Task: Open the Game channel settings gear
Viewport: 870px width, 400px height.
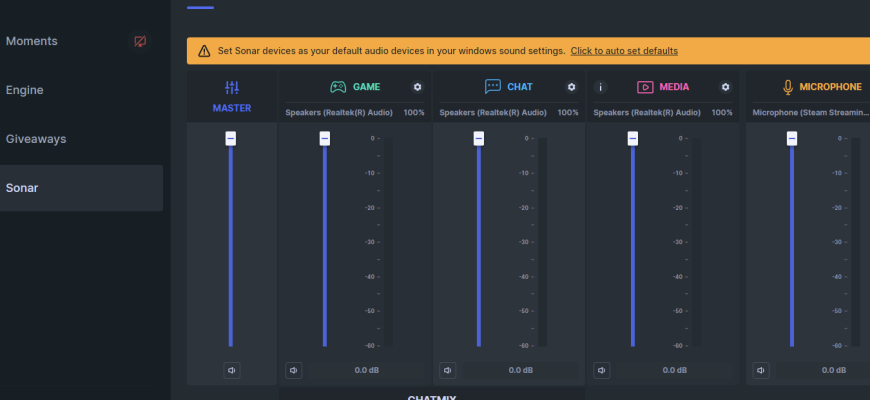Action: 417,87
